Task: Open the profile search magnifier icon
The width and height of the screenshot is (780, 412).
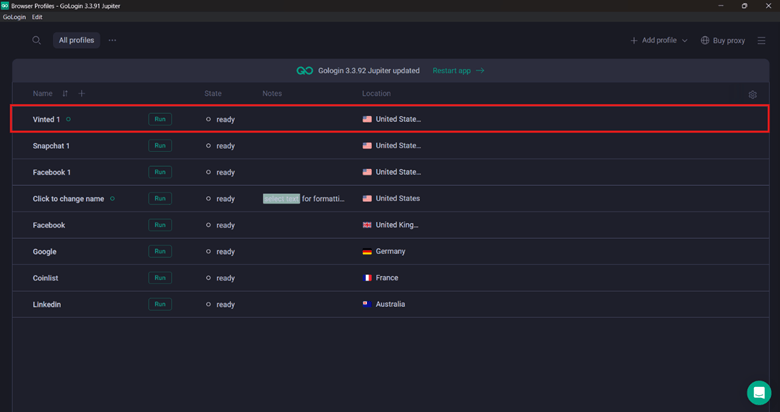Action: (x=36, y=40)
